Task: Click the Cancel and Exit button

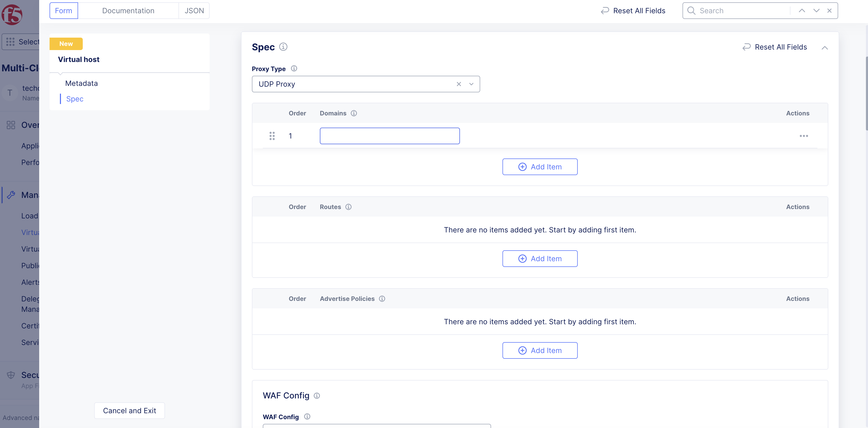Action: [129, 410]
